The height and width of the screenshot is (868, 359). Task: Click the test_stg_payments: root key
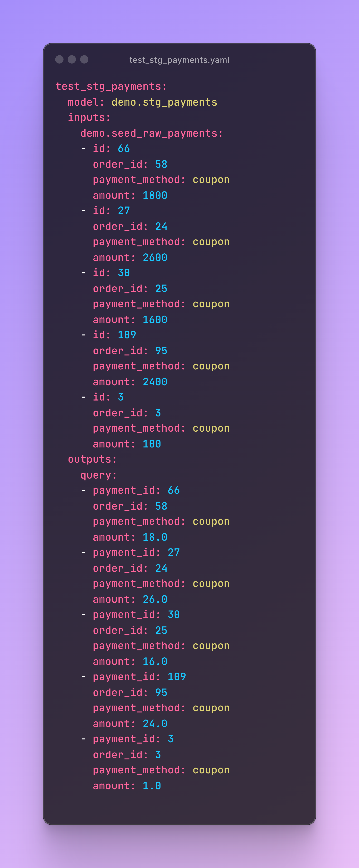coord(111,87)
